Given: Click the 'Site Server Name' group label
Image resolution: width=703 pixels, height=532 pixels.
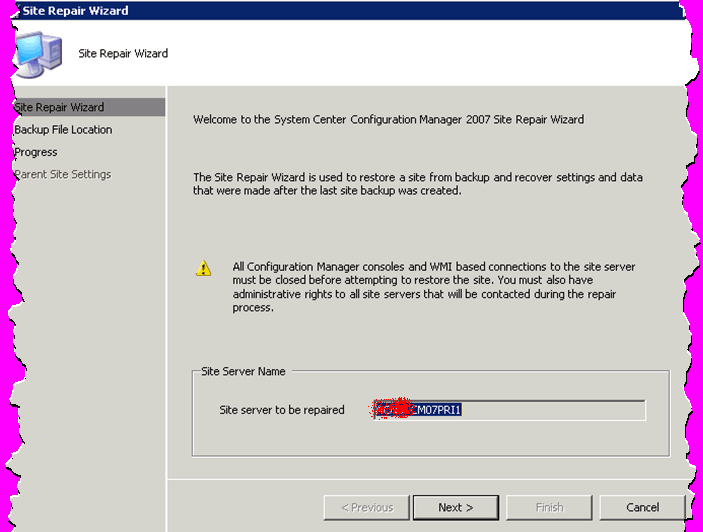Looking at the screenshot, I should 243,371.
